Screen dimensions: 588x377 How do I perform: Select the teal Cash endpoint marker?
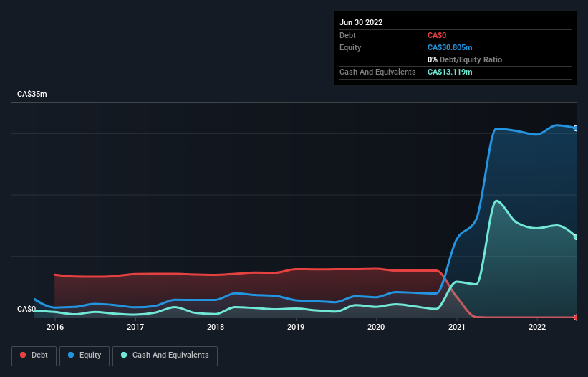pos(576,237)
